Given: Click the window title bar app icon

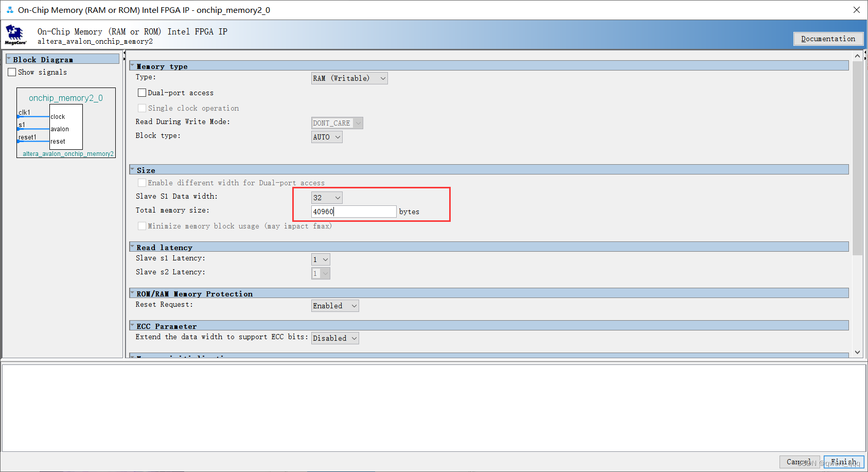Looking at the screenshot, I should 10,10.
